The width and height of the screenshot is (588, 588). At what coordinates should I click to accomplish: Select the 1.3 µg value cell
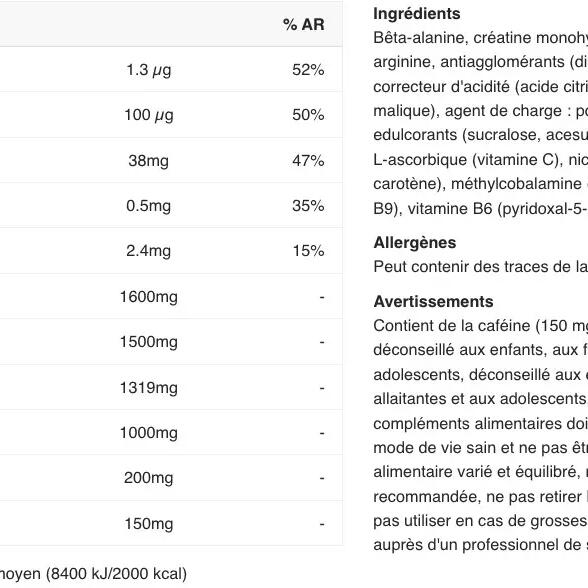pos(148,70)
